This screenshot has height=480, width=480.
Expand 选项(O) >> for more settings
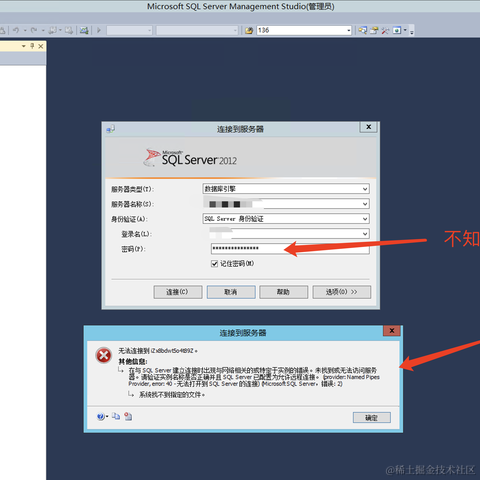(x=342, y=292)
